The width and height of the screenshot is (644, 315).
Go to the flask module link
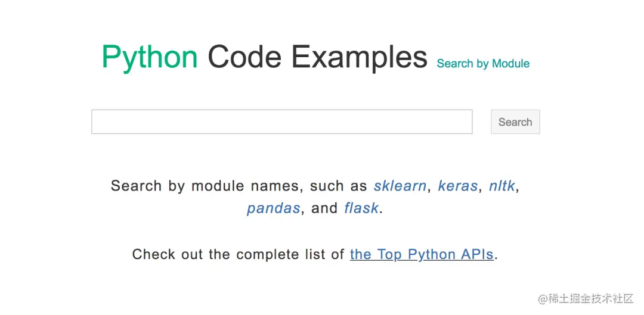tap(361, 208)
